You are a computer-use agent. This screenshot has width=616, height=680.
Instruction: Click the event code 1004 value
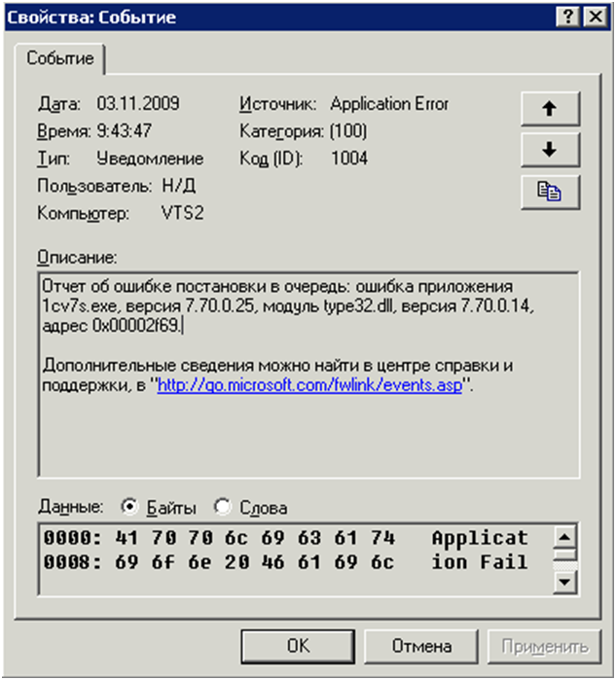[x=349, y=158]
